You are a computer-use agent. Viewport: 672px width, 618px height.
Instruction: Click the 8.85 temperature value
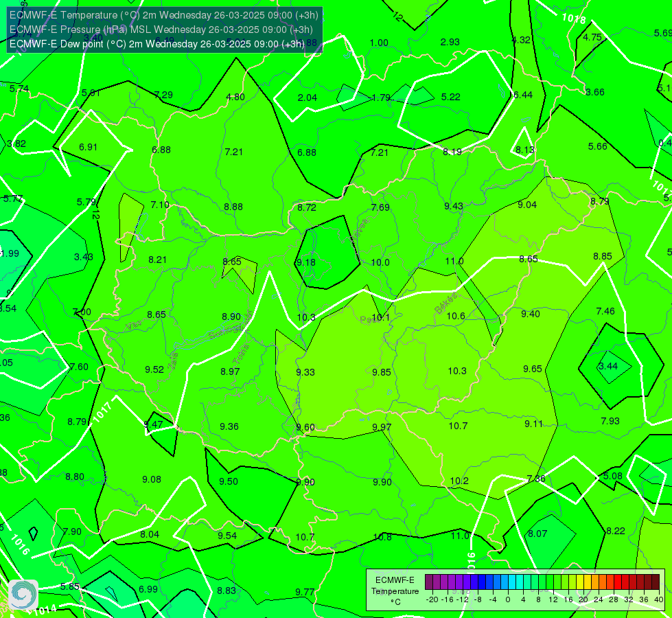tap(603, 256)
